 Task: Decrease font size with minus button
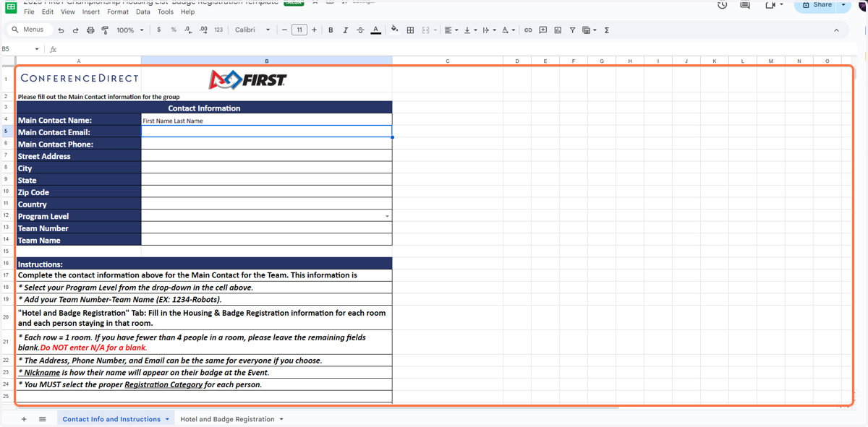click(284, 30)
